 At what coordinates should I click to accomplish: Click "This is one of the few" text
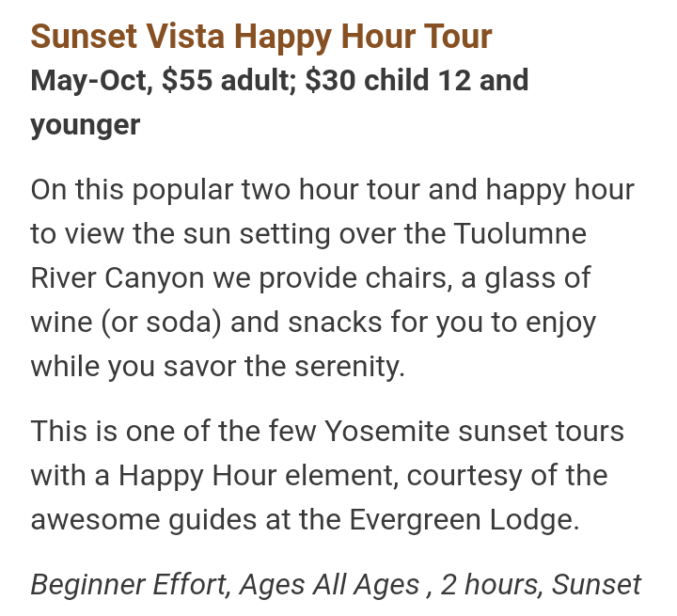click(163, 432)
